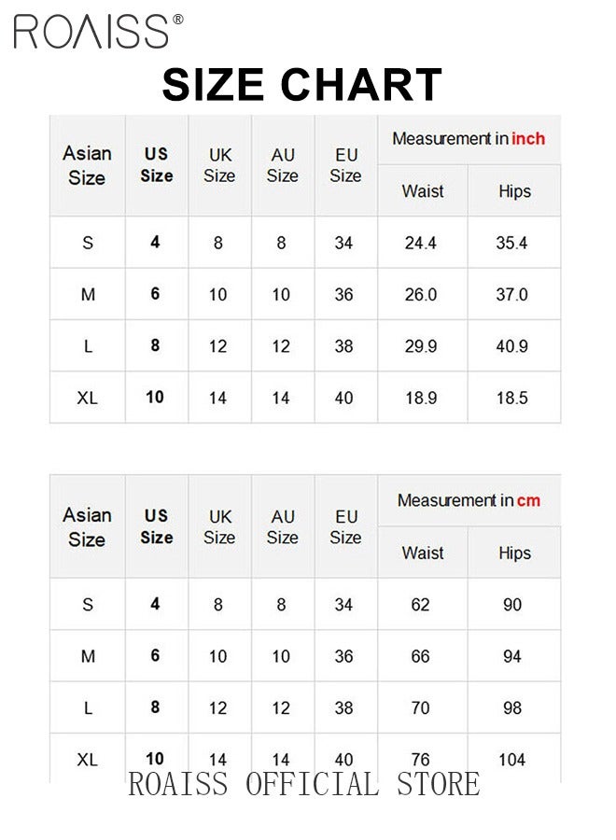Select the Waist column header in inch table
Viewport: 616px width, 840px height.
(423, 191)
